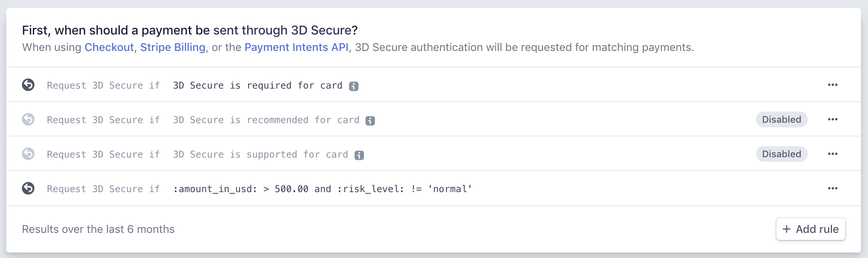Click info icon next to 'recommended for card'

[370, 121]
